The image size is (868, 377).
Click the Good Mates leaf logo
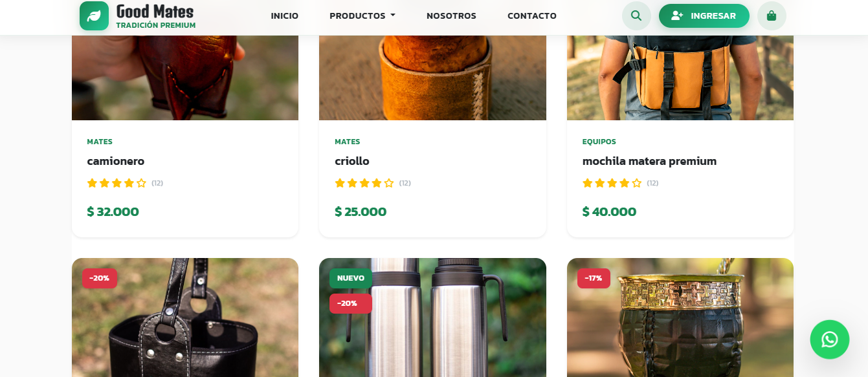click(95, 16)
